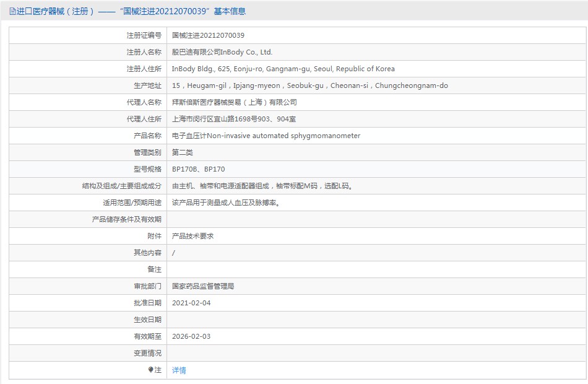588x384 pixels.
Task: Select attachment value 产品技术要求
Action: (192, 236)
